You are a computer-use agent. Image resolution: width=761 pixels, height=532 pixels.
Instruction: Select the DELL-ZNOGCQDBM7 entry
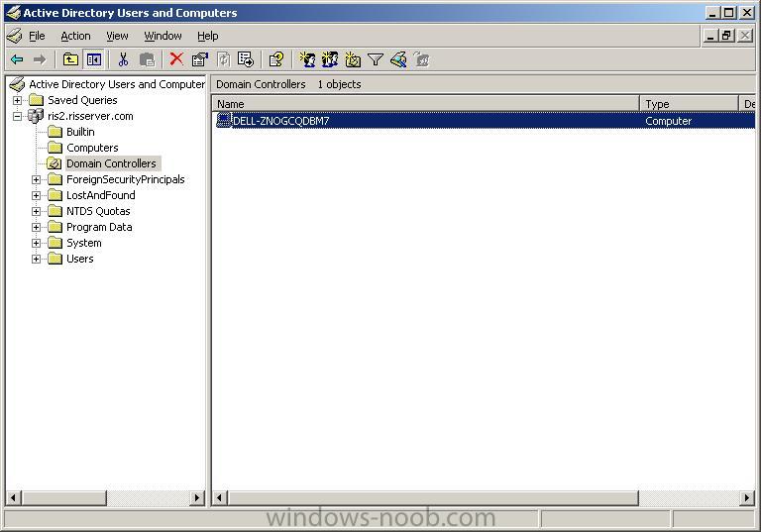[281, 121]
